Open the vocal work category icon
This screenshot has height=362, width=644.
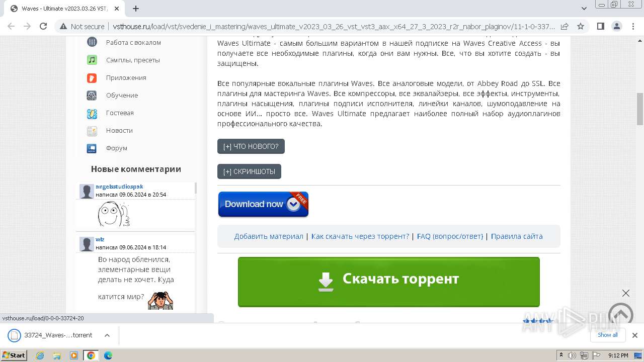pyautogui.click(x=92, y=42)
